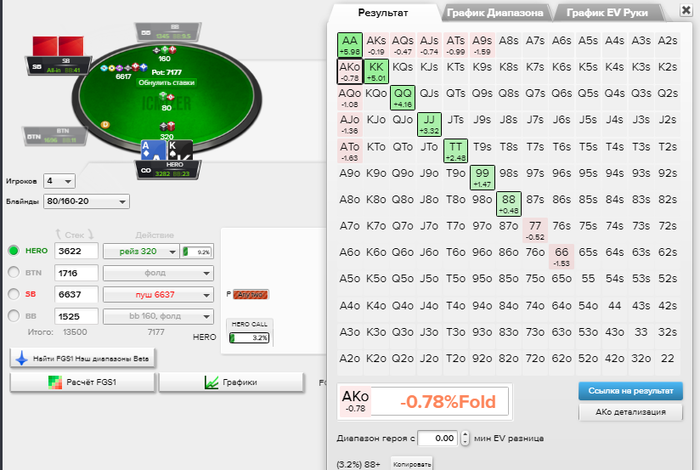Viewport: 700px width, 470px height.
Task: Click the Расчёт FGS1 button
Action: (83, 383)
